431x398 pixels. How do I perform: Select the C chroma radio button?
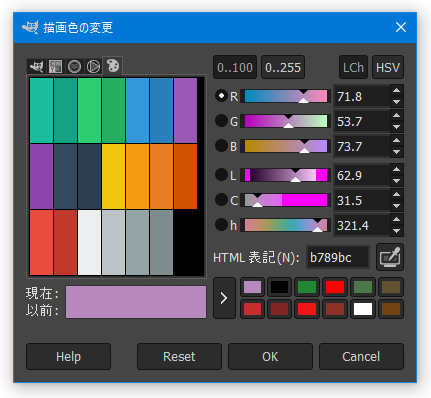221,200
